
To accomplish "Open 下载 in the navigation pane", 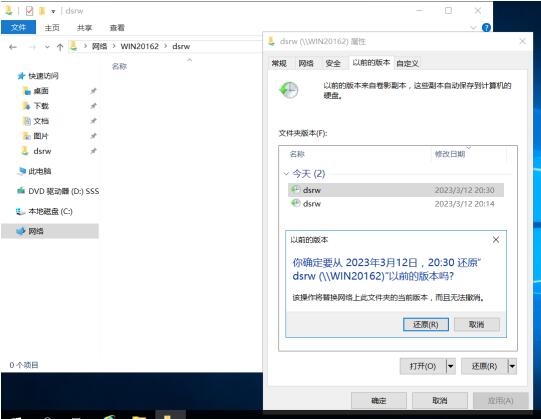I will point(41,106).
